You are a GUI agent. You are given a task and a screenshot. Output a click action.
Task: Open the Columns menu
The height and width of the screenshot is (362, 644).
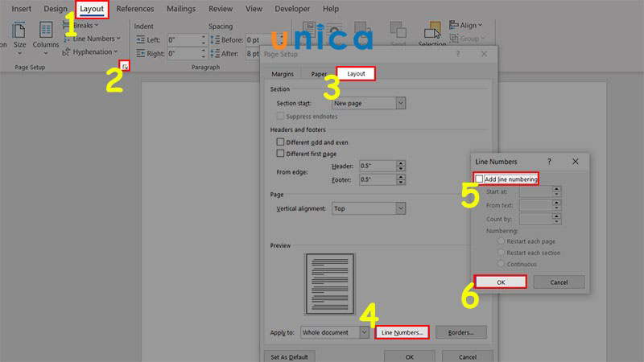(46, 38)
